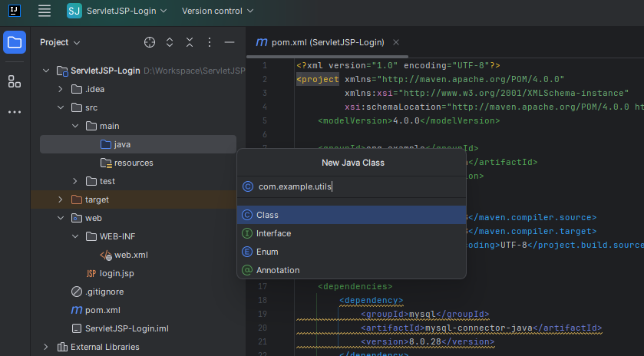This screenshot has height=356, width=644.
Task: Collapse the ServletJSP-Login root node
Action: pos(46,71)
